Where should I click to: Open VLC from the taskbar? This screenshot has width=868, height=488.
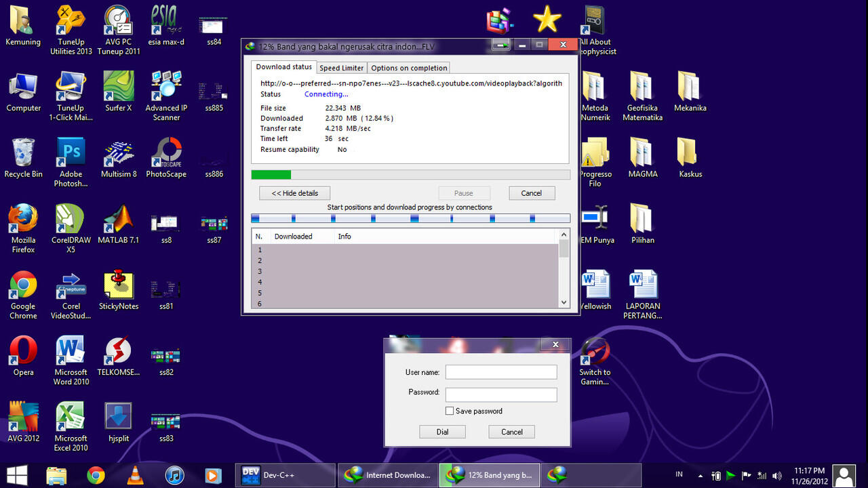[x=135, y=475]
